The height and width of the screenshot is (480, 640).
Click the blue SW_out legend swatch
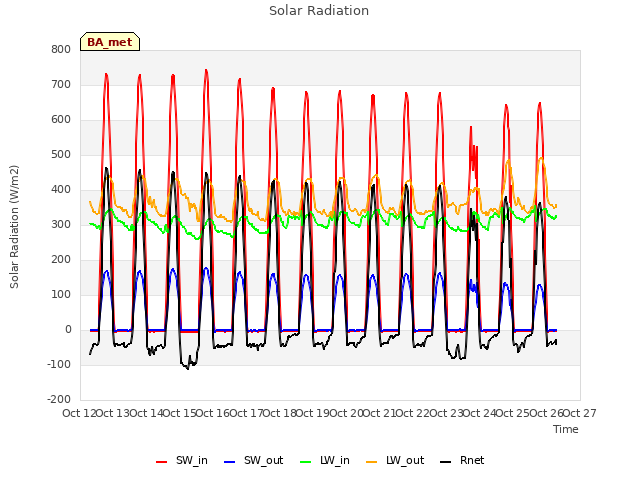(x=230, y=462)
